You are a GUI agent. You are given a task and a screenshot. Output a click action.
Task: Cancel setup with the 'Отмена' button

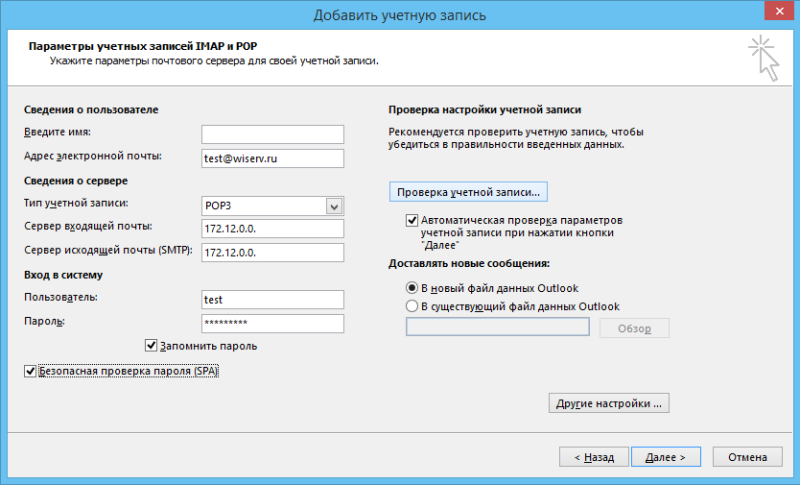(x=747, y=456)
